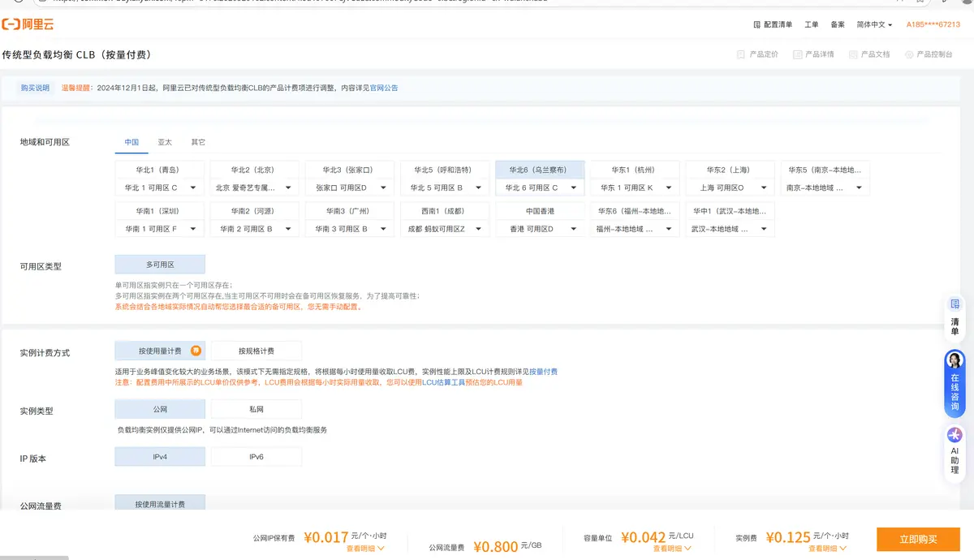Image resolution: width=974 pixels, height=560 pixels.
Task: Open 香港 可用区D dropdown
Action: (540, 229)
